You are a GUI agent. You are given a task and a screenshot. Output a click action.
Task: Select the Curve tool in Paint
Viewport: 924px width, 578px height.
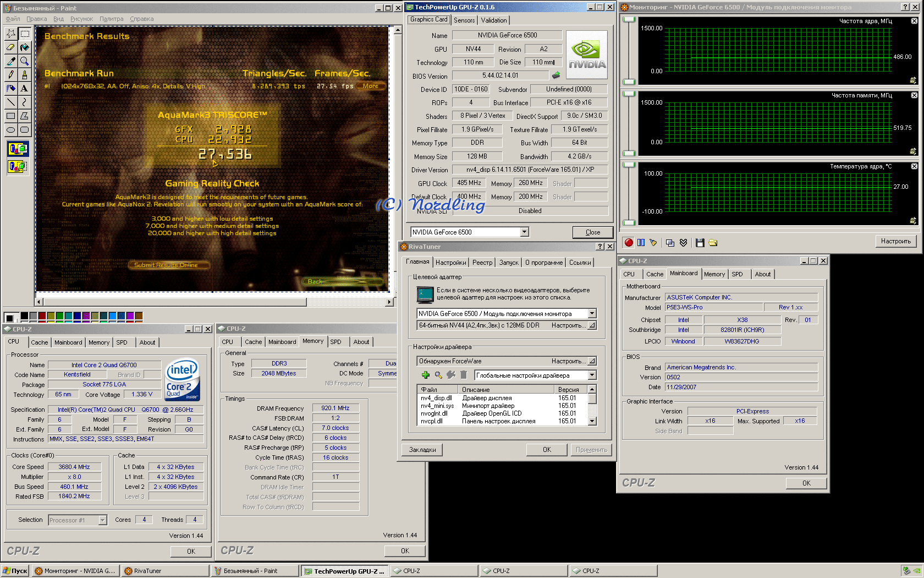click(25, 102)
